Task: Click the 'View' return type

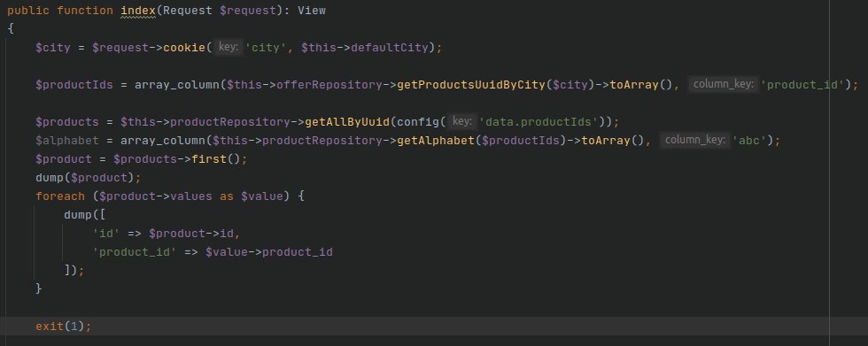Action: 312,11
